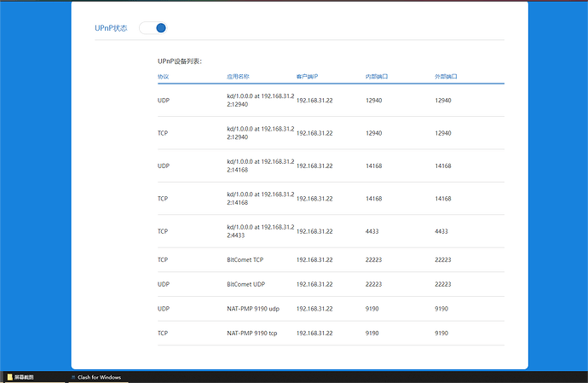Click the Clash for Windows taskbar icon

pos(73,376)
